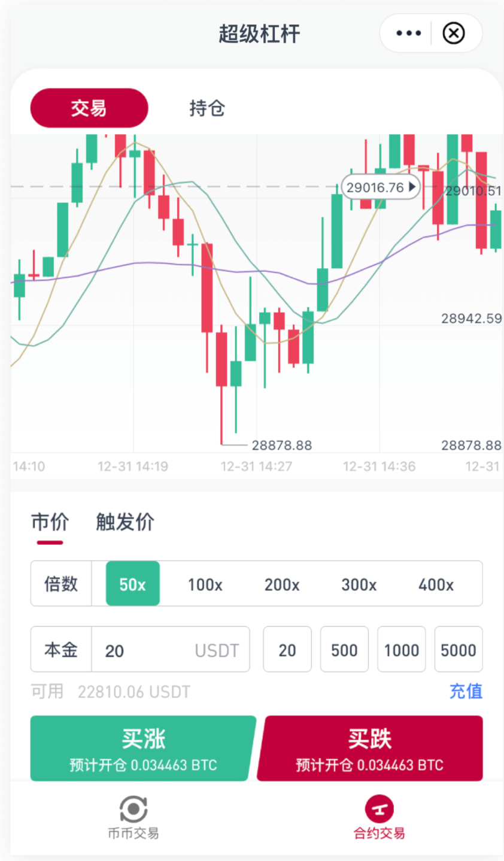Close the 超级杠杆 panel

pos(453,33)
